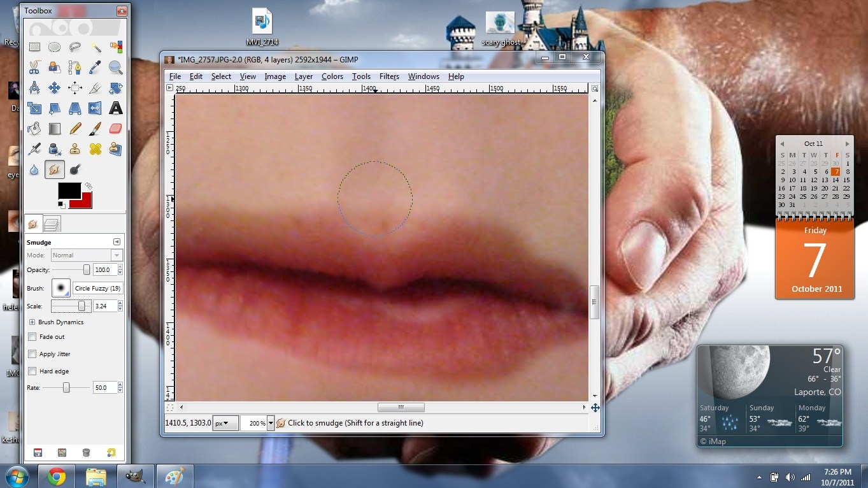The height and width of the screenshot is (488, 868).
Task: Click the black foreground color swatch
Action: click(69, 190)
